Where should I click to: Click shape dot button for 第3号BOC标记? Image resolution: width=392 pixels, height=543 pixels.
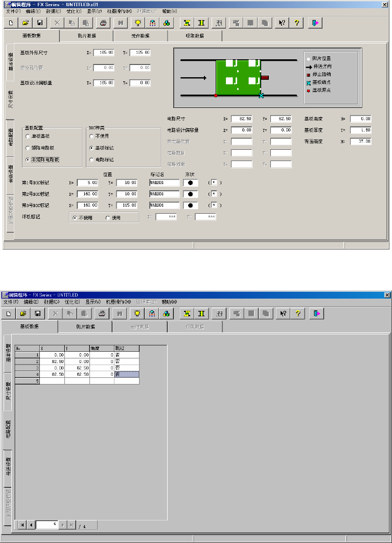click(x=191, y=206)
